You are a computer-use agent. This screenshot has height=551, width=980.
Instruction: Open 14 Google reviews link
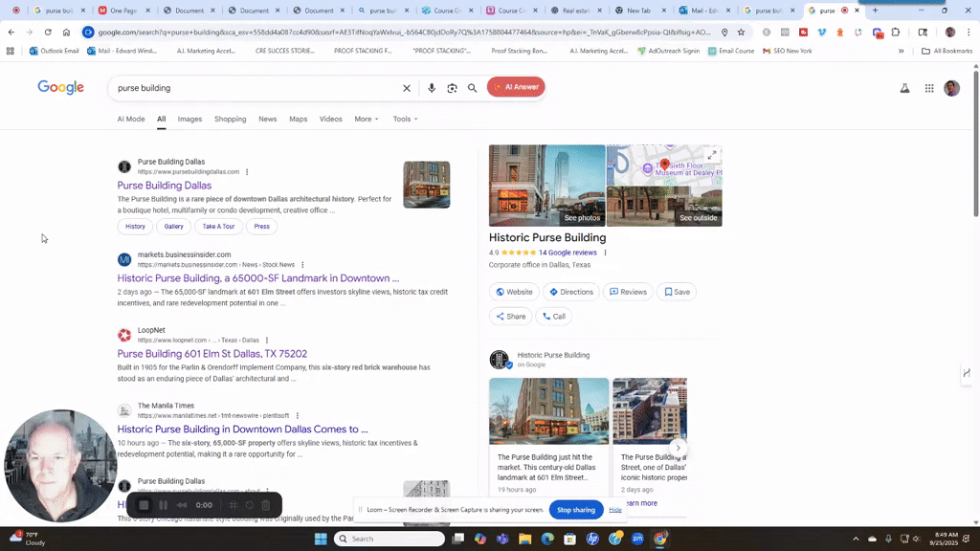[x=568, y=253]
